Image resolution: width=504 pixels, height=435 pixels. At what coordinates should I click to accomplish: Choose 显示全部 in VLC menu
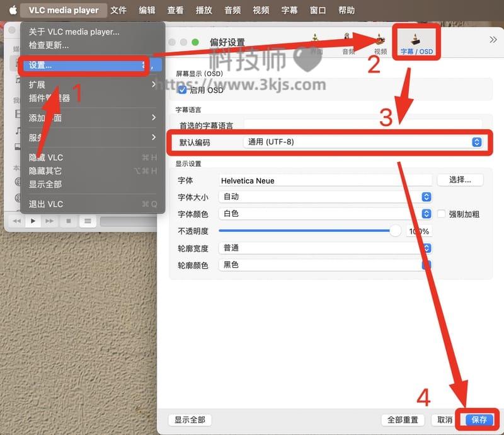93,184
